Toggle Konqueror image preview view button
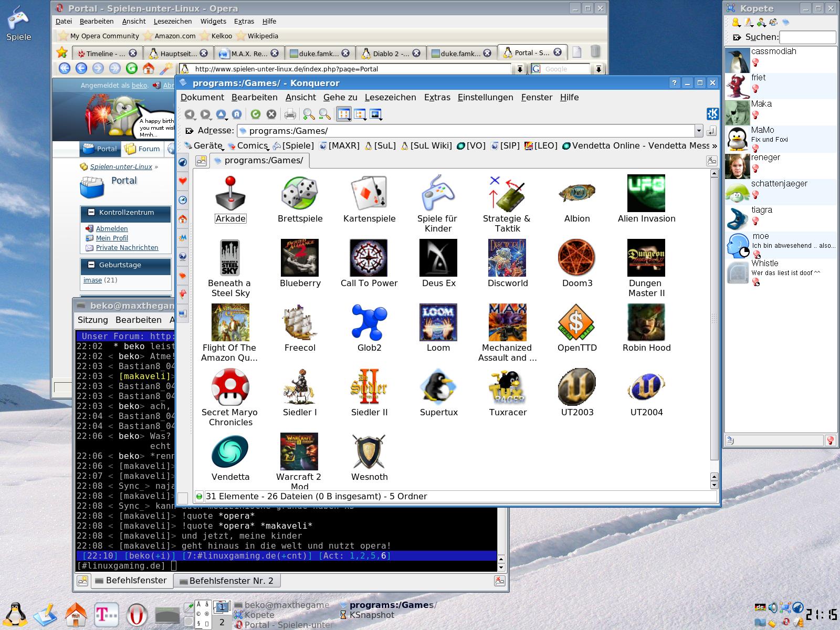The height and width of the screenshot is (630, 840). (376, 114)
